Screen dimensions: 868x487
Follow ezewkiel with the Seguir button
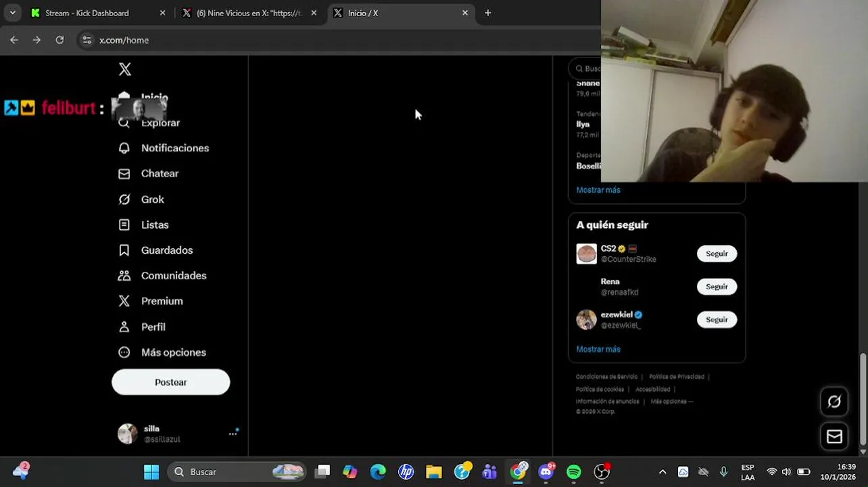click(717, 320)
